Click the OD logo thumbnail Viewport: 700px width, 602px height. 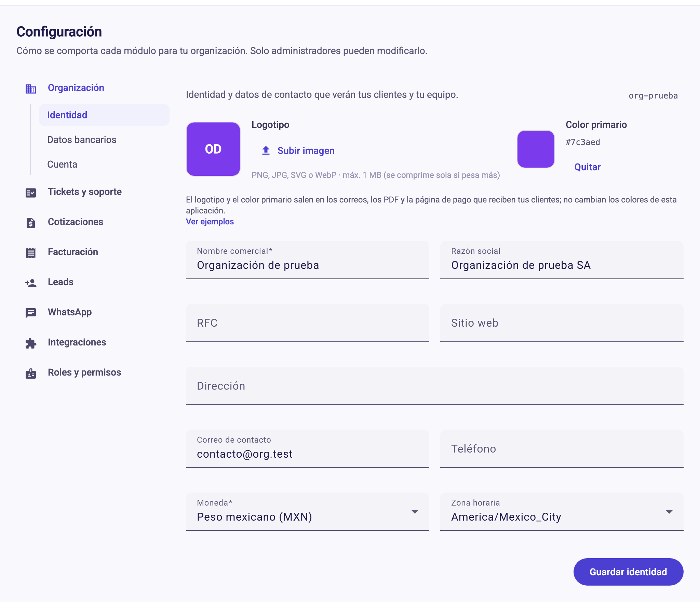click(x=213, y=149)
